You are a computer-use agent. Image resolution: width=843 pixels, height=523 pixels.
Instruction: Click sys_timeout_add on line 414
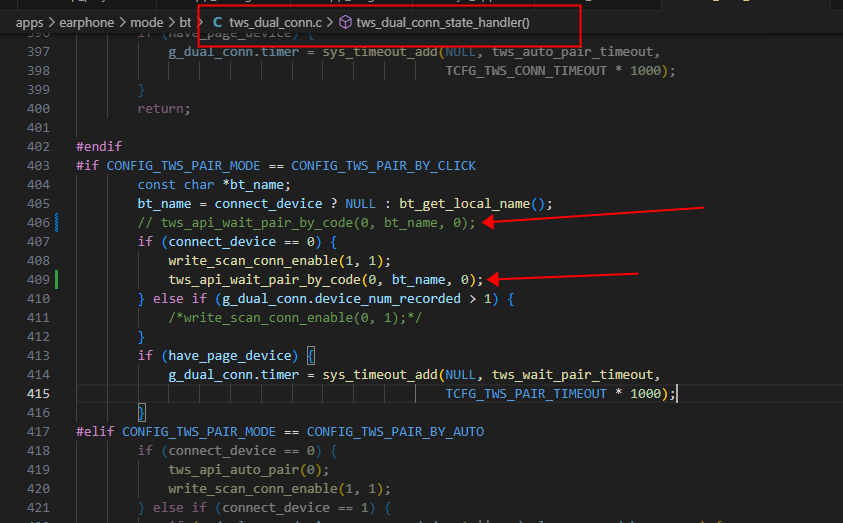[x=380, y=375]
